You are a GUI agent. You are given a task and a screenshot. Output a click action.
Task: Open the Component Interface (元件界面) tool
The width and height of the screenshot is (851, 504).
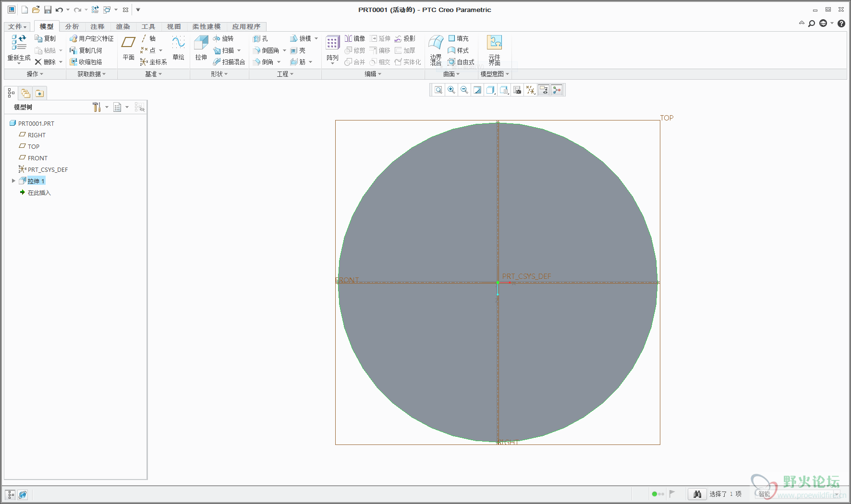pos(495,50)
